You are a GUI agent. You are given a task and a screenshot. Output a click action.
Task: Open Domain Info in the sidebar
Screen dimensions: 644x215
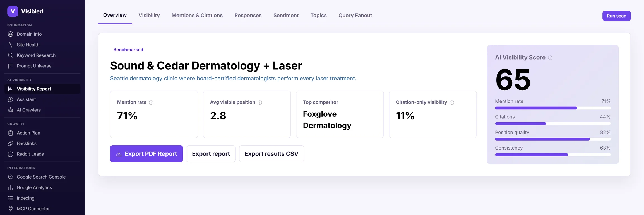point(42,34)
